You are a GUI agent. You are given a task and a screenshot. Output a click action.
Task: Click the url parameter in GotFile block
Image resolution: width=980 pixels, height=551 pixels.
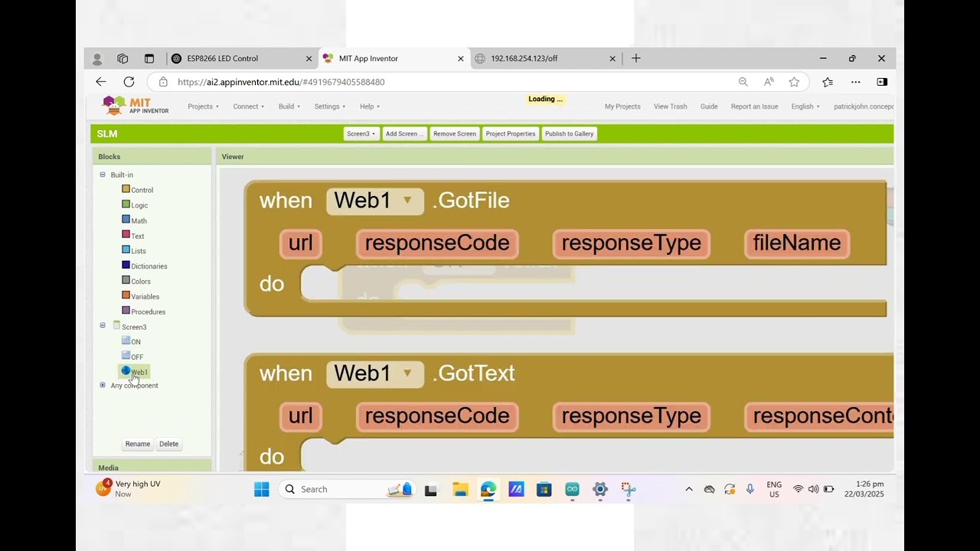coord(301,244)
